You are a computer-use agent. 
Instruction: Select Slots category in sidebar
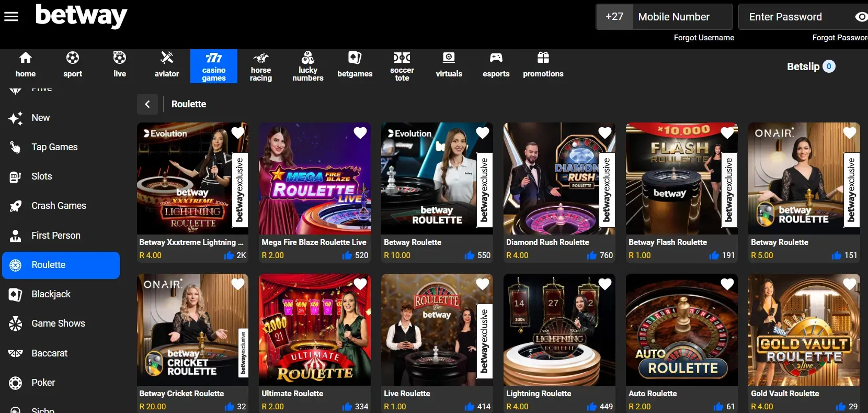point(61,176)
